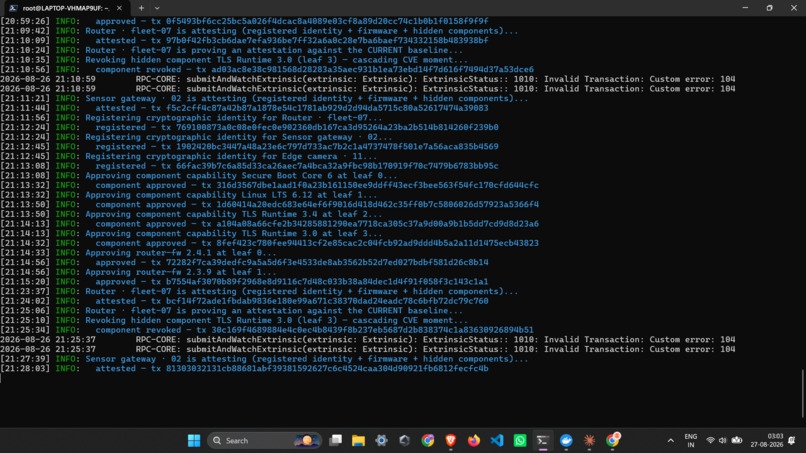This screenshot has width=806, height=453.
Task: Open the volume speaker tray icon
Action: pos(723,441)
